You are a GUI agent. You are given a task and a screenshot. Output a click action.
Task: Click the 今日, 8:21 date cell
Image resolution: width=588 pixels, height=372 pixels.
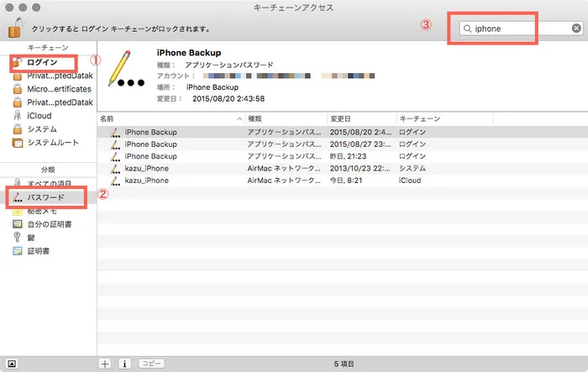pos(346,181)
